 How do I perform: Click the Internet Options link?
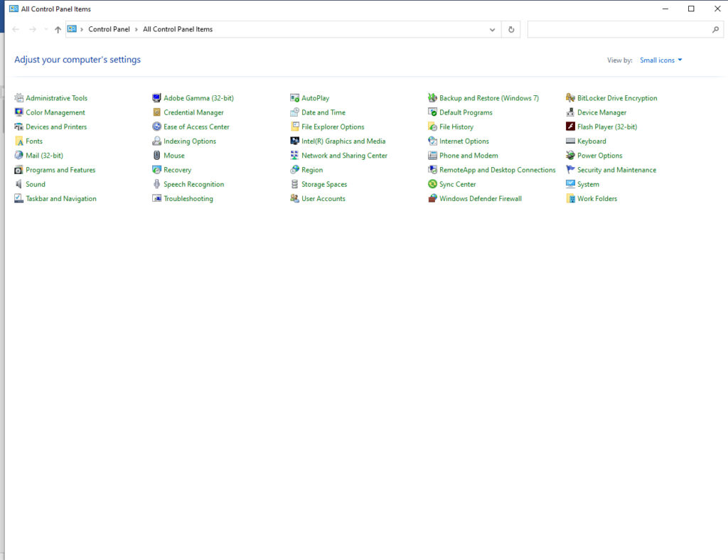464,141
